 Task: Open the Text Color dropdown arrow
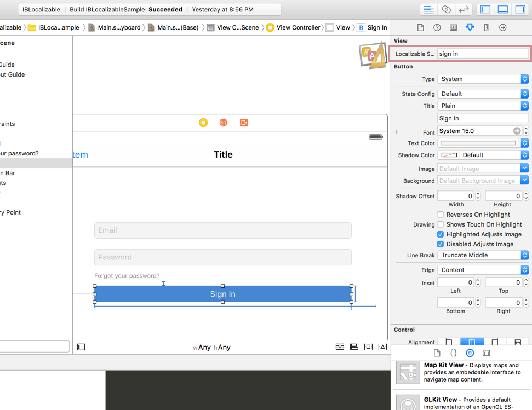point(525,143)
